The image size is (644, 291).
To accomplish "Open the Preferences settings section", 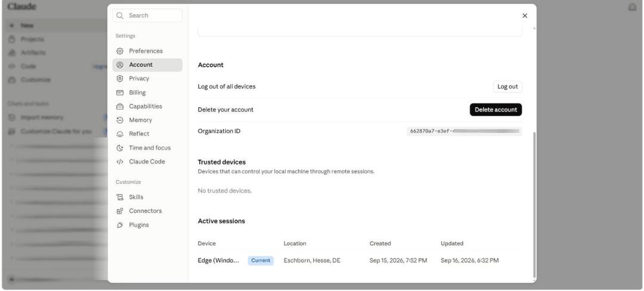I will (x=147, y=51).
